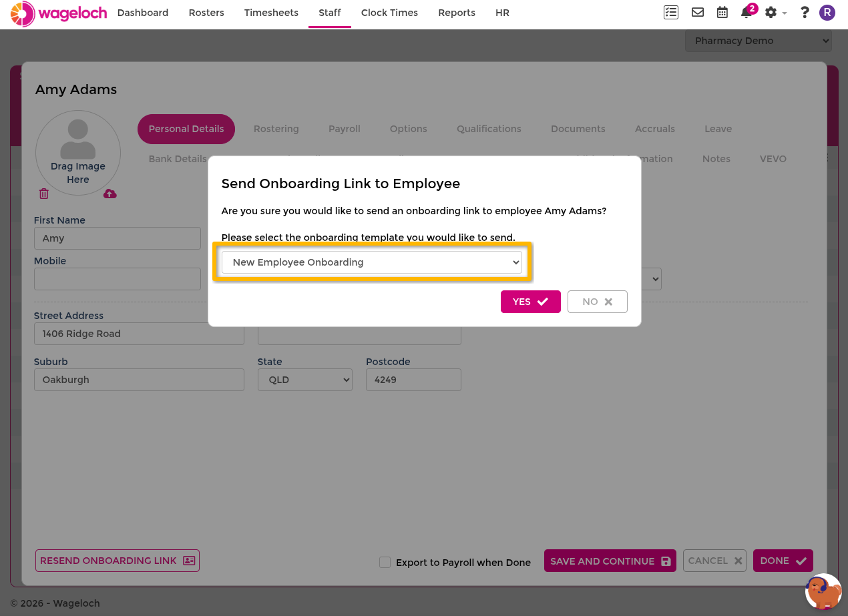Switch to Payroll tab
The image size is (848, 616).
pyautogui.click(x=345, y=129)
